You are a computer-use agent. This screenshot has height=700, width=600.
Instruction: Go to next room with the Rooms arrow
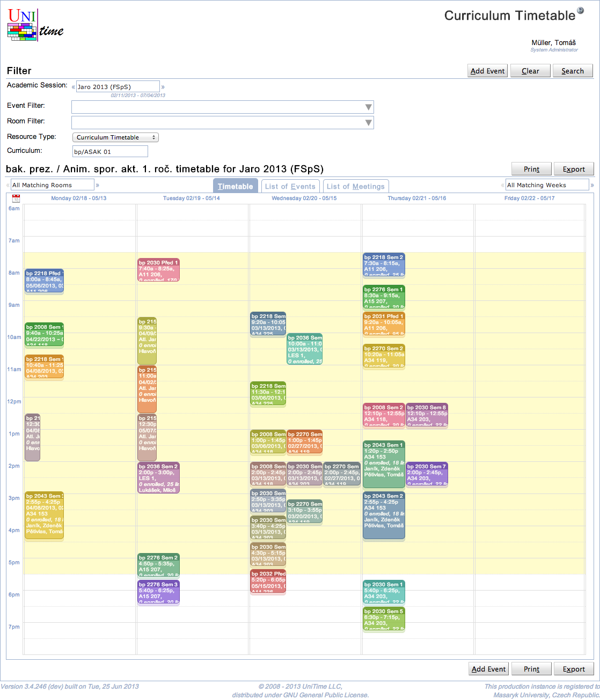coord(98,185)
